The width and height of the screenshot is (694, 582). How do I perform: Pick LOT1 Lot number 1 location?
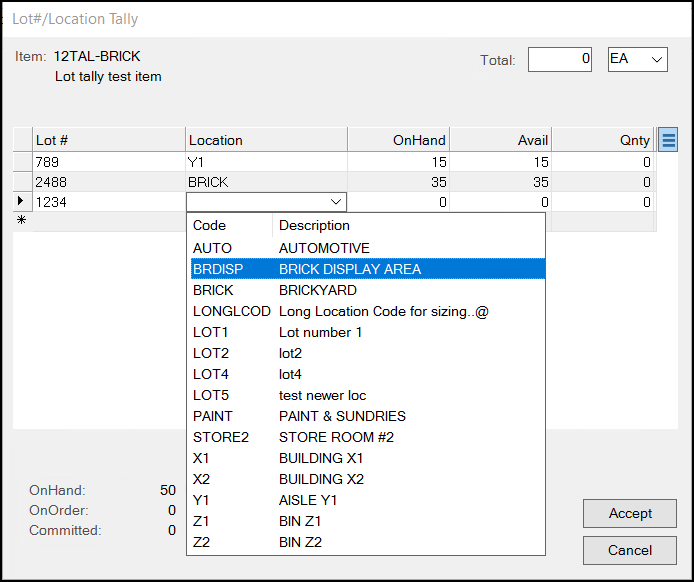368,332
